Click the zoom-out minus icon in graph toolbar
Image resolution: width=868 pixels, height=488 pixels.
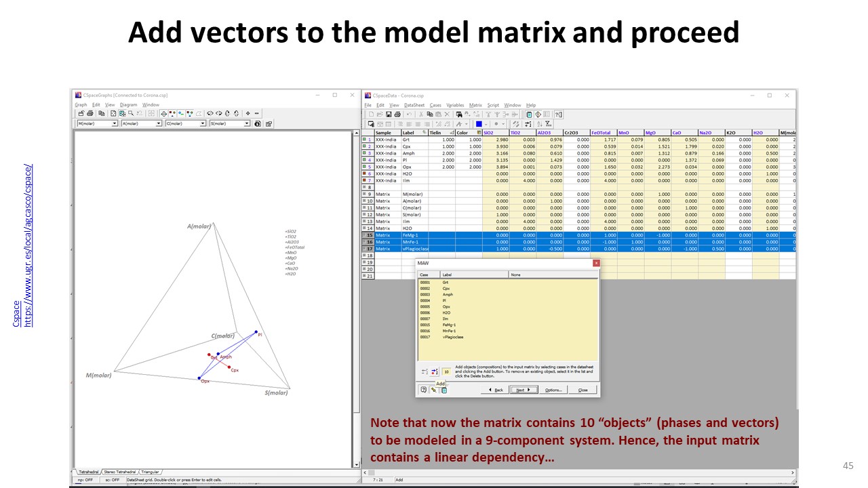point(256,114)
